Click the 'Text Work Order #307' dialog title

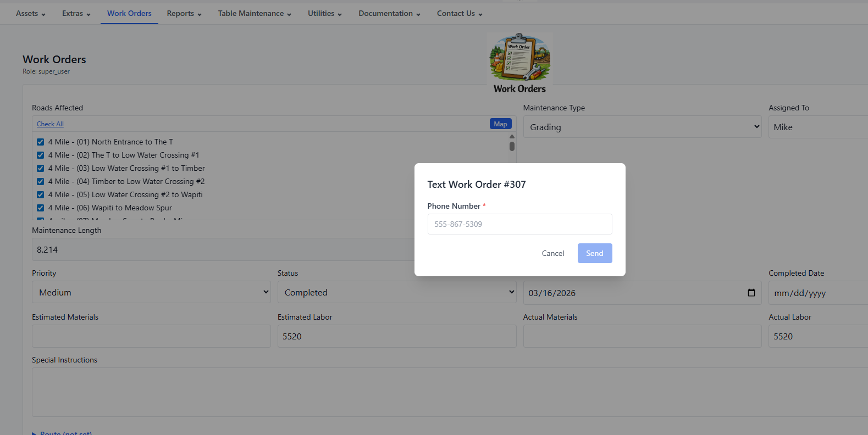[477, 185]
